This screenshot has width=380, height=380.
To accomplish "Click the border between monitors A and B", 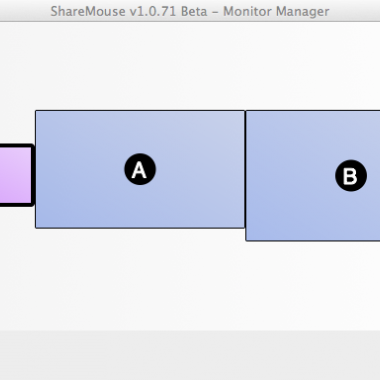I will pyautogui.click(x=245, y=169).
